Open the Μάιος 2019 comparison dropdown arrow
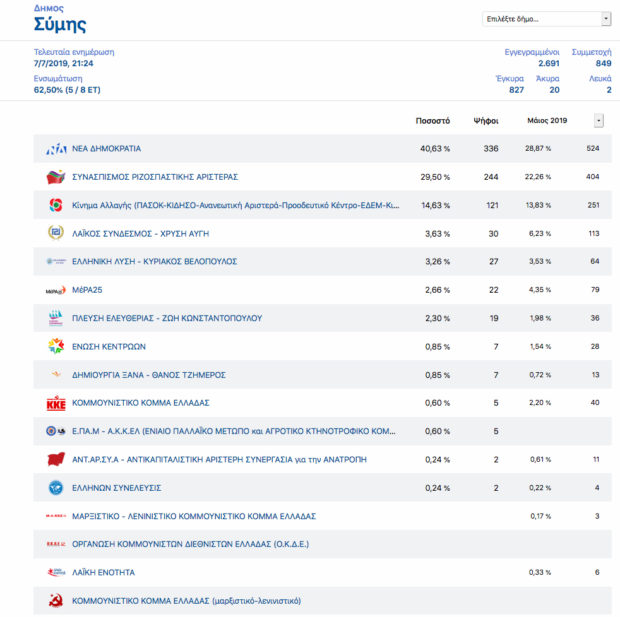 coord(599,121)
